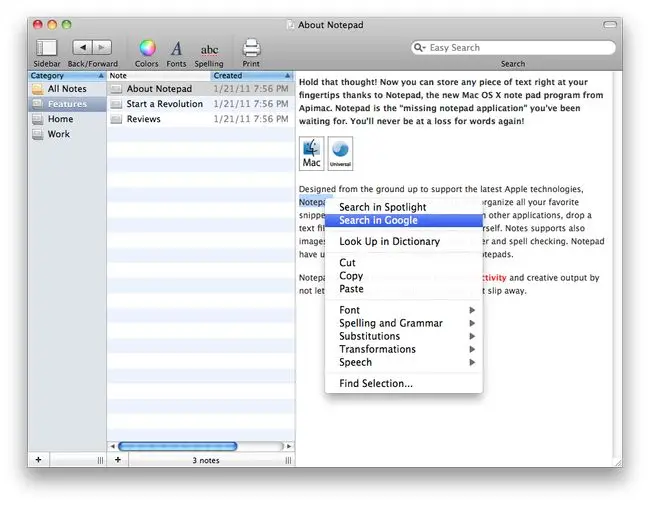Screen dimensions: 650x505
Task: Select the Home category
Action: [x=67, y=119]
